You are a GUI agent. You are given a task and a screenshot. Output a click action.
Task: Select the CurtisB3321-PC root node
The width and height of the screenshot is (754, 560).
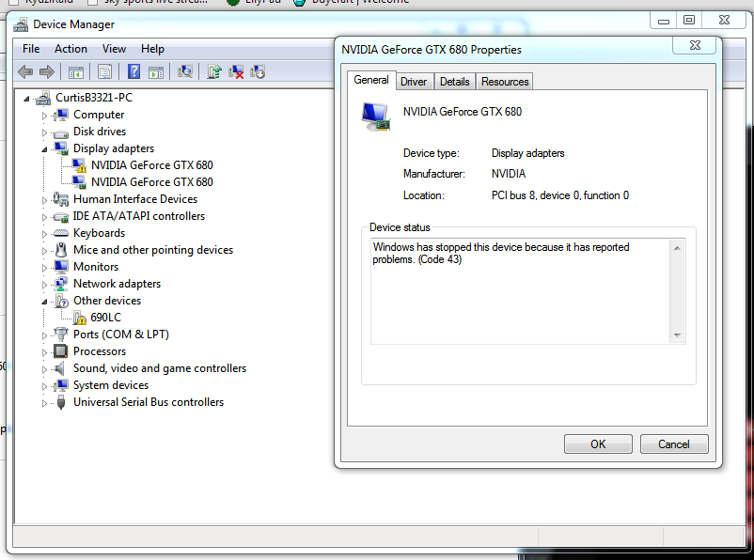[94, 98]
